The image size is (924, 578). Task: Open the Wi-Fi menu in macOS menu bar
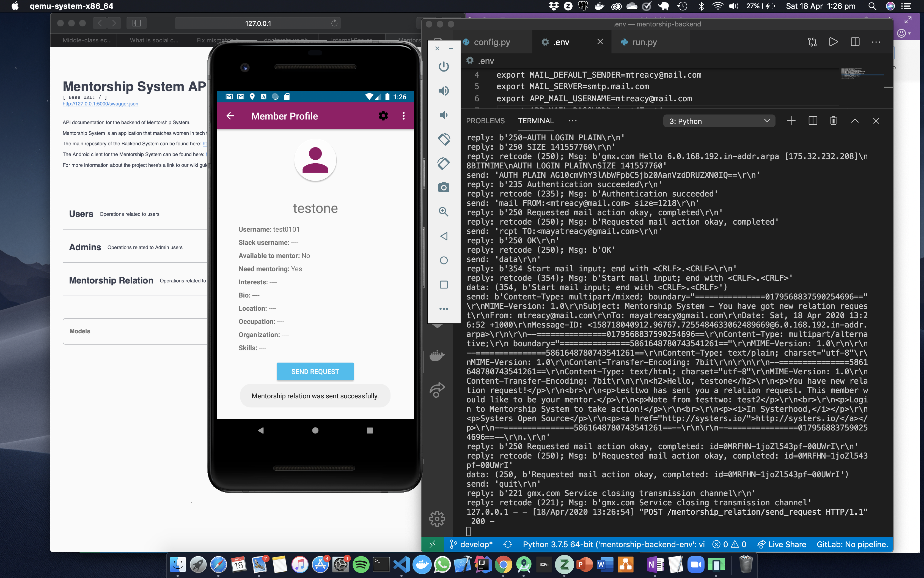[718, 6]
